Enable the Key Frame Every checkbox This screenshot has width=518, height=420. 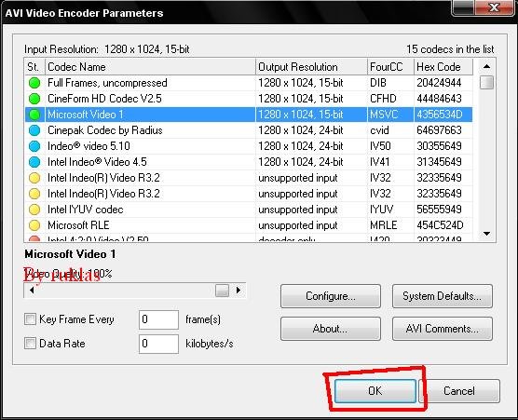(30, 319)
